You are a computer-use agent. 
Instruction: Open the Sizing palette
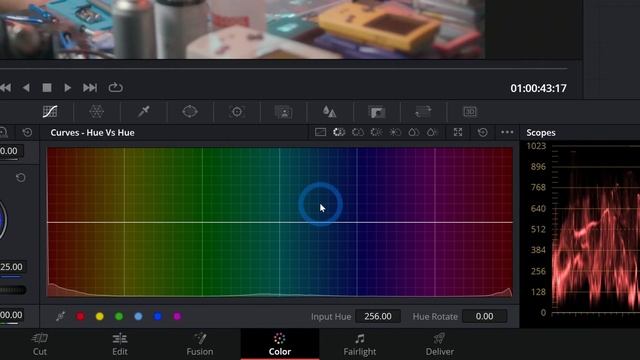coord(423,111)
